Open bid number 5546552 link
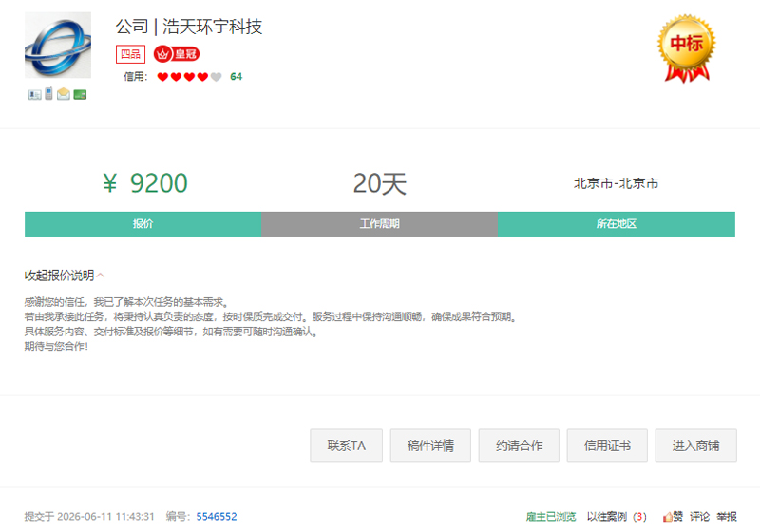The height and width of the screenshot is (532, 760). coord(217,517)
